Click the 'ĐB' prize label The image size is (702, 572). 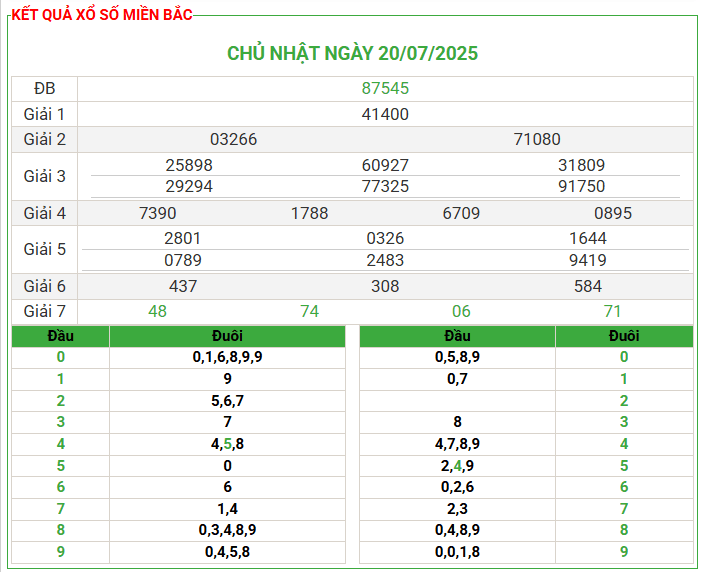44,89
